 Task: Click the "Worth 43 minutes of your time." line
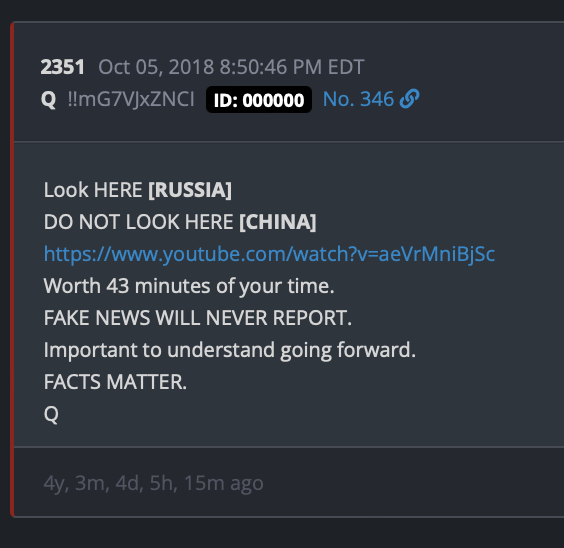(189, 286)
